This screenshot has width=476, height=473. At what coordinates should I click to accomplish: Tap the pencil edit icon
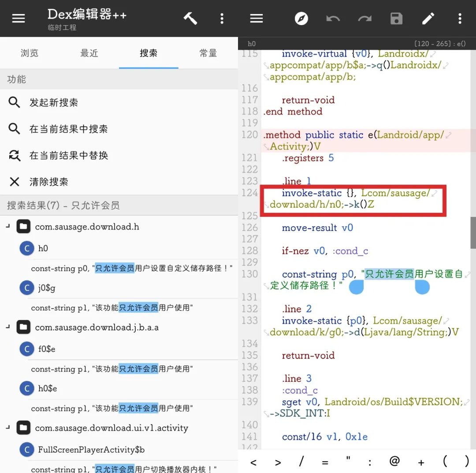coord(428,19)
